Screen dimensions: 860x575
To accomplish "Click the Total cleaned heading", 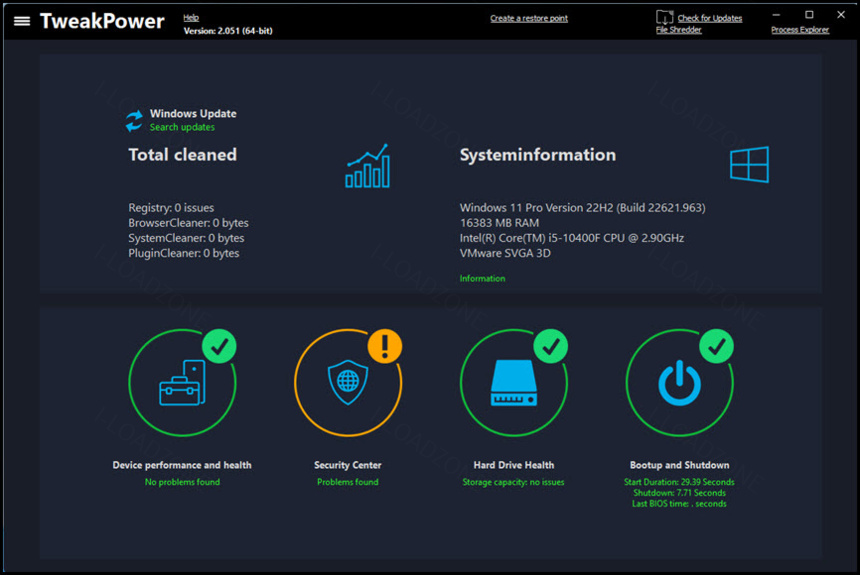I will 183,155.
